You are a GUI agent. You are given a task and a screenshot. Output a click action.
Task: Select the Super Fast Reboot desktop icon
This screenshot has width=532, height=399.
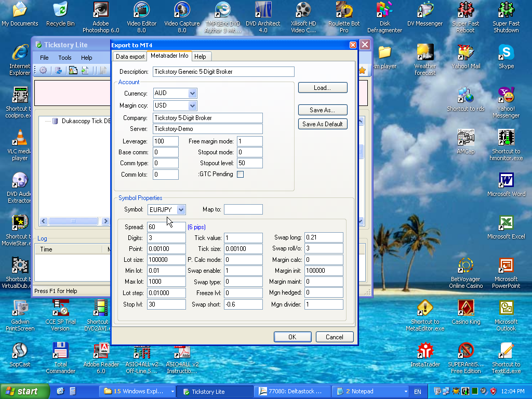(x=465, y=17)
